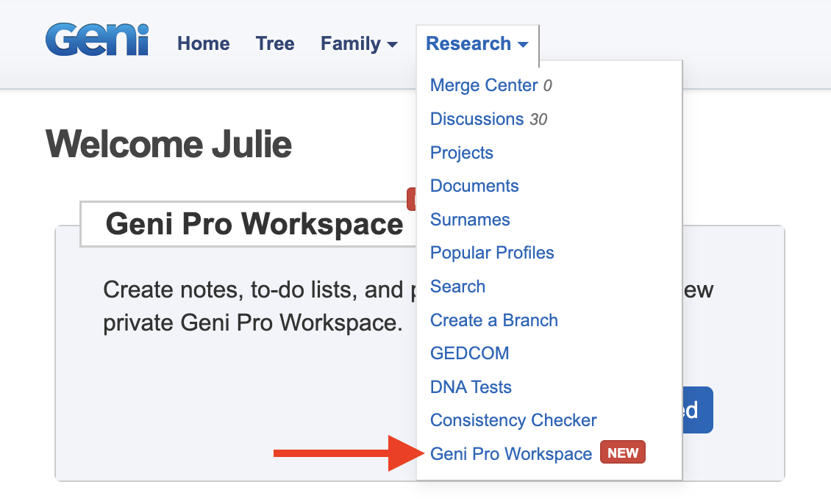The width and height of the screenshot is (831, 504).
Task: Open the GEDCOM page
Action: [x=469, y=353]
